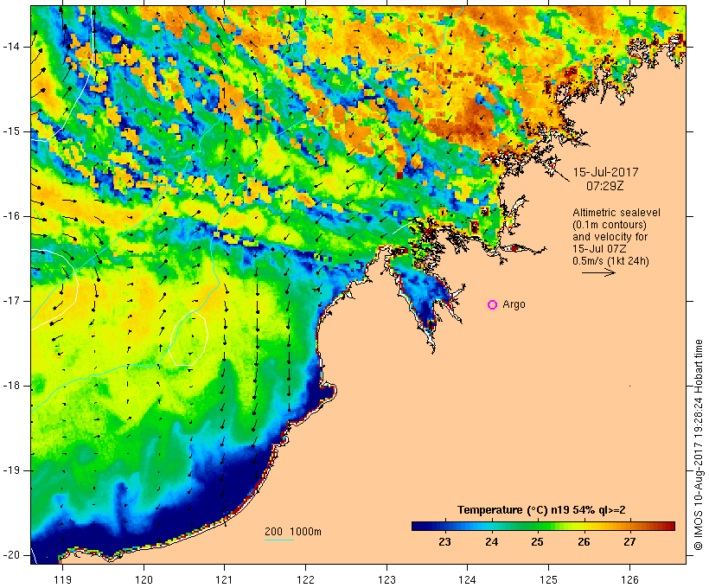The image size is (709, 588).
Task: Click the longitude label '121'
Action: click(224, 579)
